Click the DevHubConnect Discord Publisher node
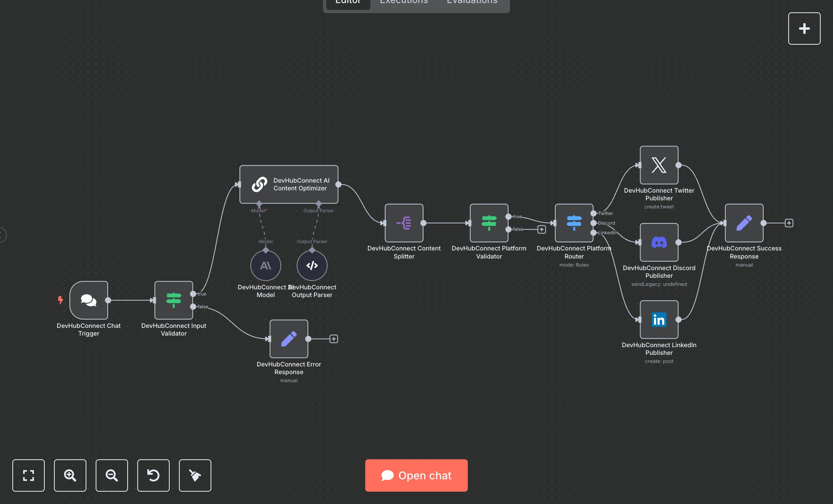The image size is (833, 504). pos(659,242)
